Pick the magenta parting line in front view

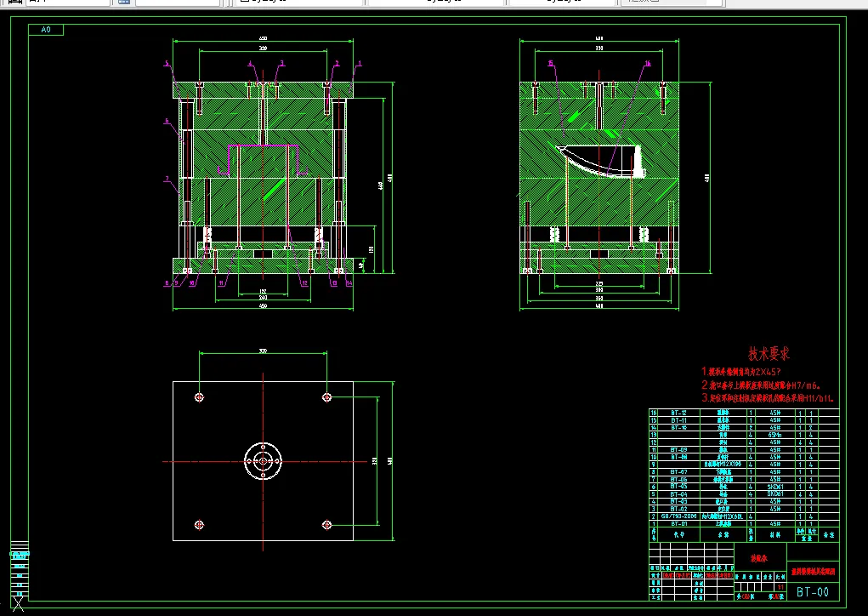tap(263, 160)
